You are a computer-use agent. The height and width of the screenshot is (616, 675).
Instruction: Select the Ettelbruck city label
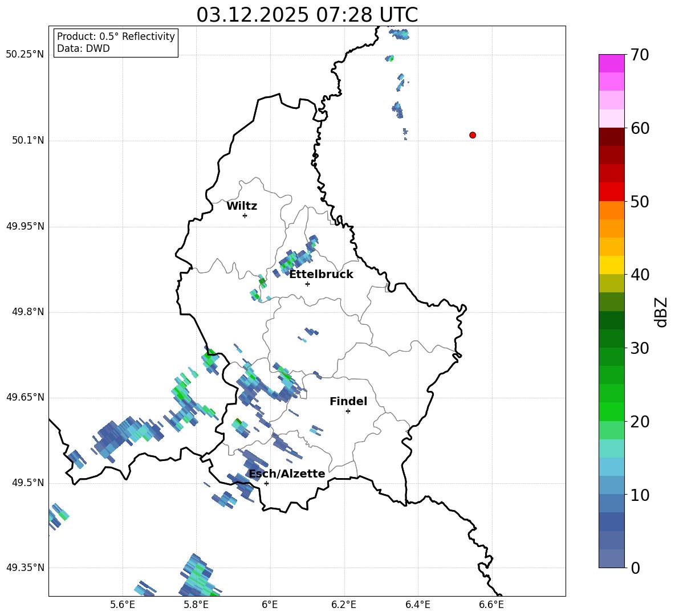point(321,275)
